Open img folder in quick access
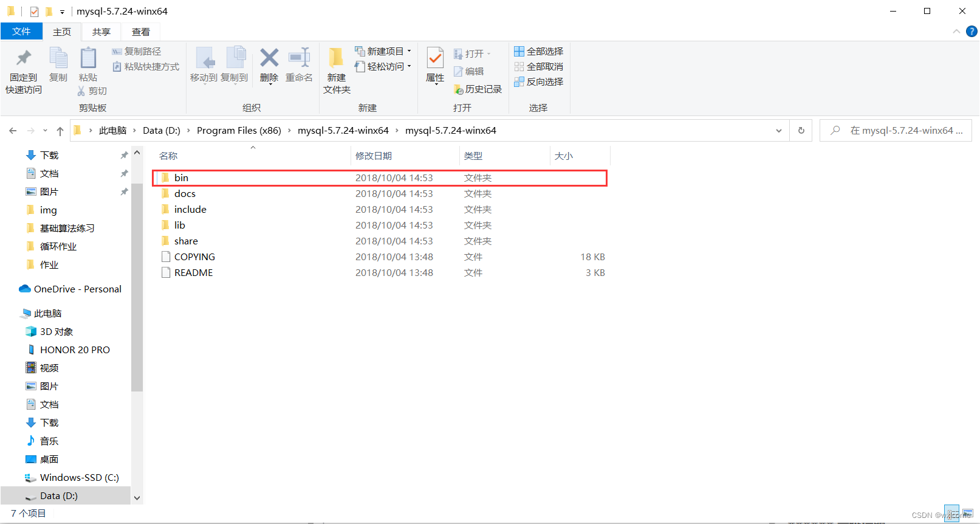 (41, 210)
